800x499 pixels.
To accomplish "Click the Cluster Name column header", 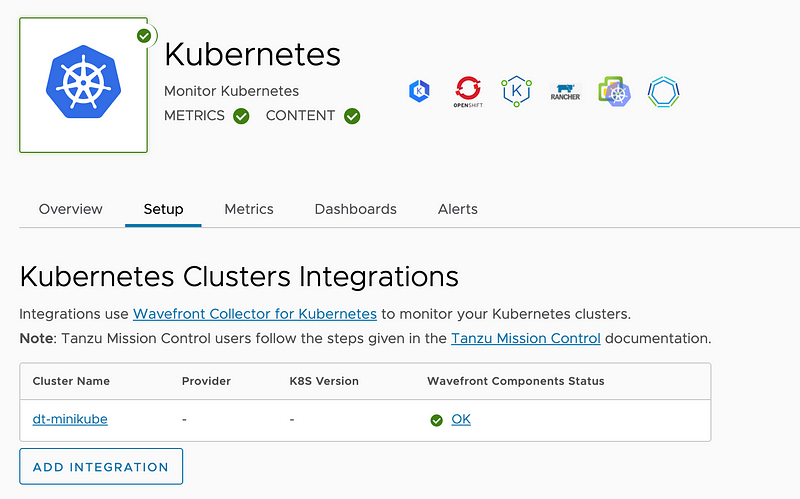I will 71,381.
